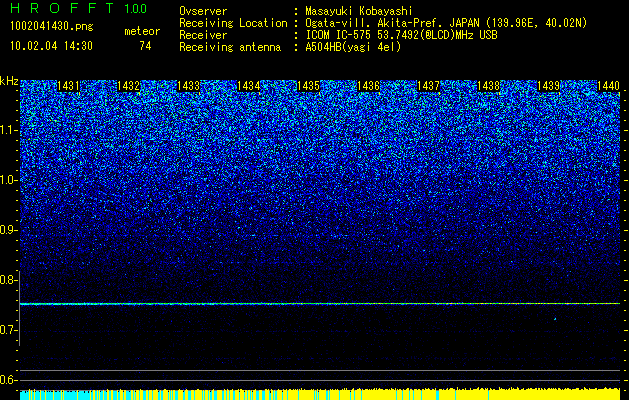Viewport: 629px width, 400px height.
Task: Click the 1.1 frequency axis label
Action: 9,130
